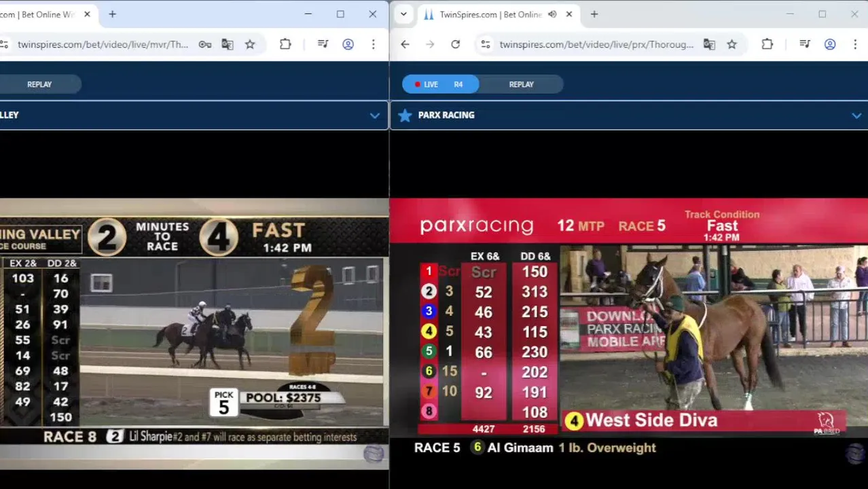The width and height of the screenshot is (868, 489).
Task: Open a new tab in the left window
Action: (112, 14)
